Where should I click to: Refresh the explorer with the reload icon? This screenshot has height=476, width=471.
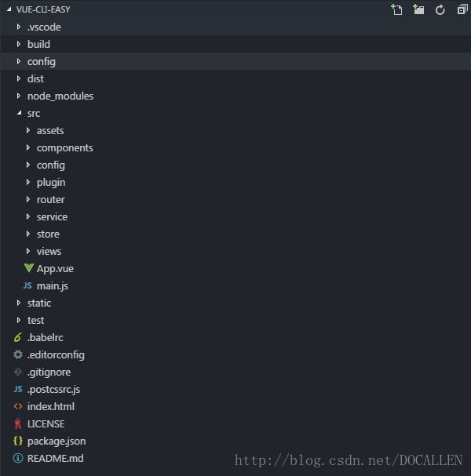tap(440, 10)
